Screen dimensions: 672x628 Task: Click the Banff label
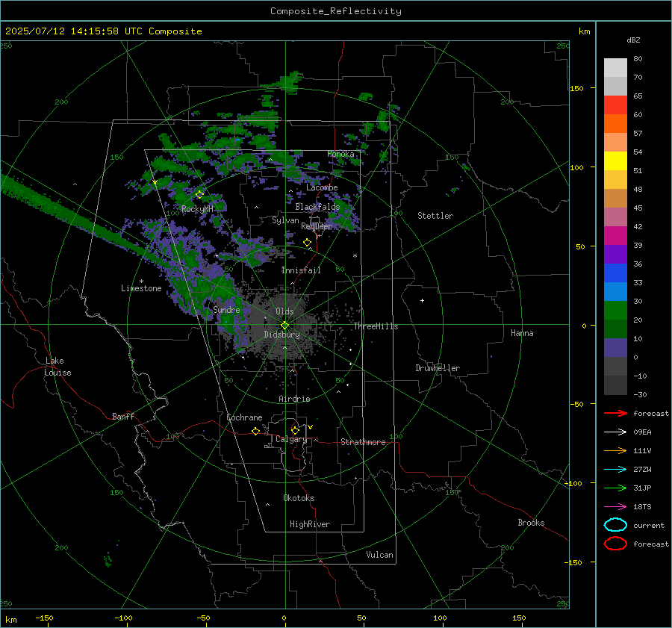[x=123, y=416]
